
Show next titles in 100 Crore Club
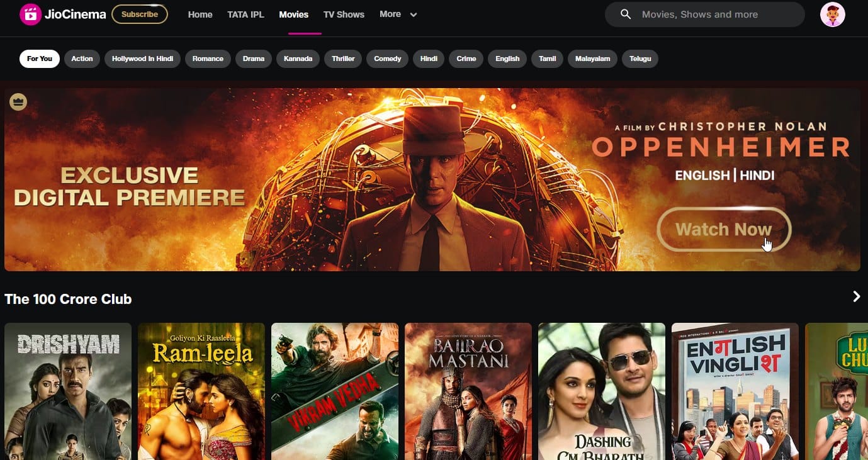coord(856,296)
